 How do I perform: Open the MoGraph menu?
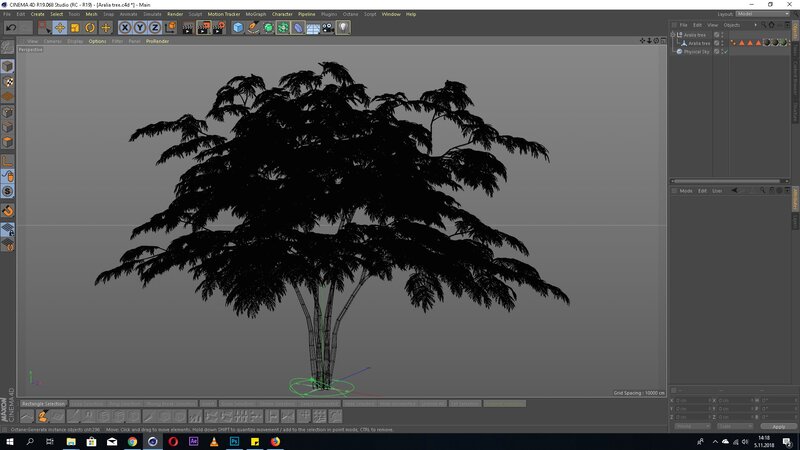255,14
